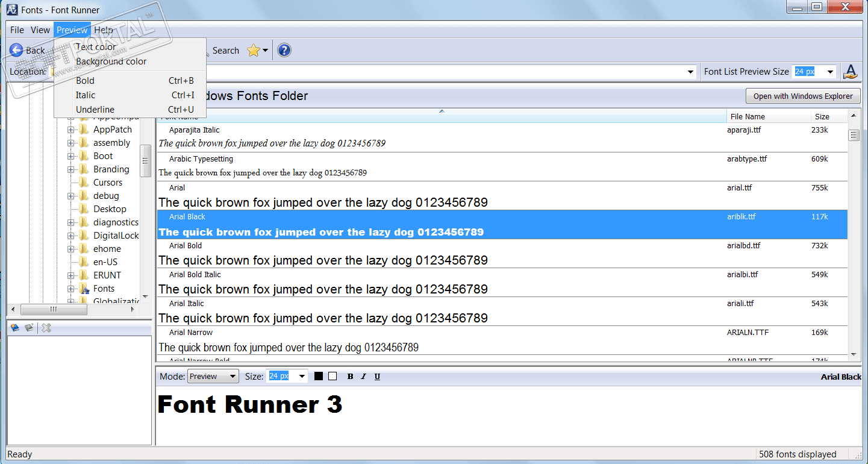Click the folder tree vertical scrollbar thumb

(x=145, y=160)
